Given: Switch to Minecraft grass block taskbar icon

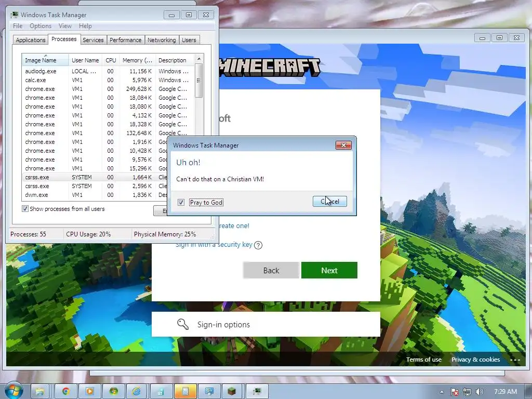Looking at the screenshot, I should point(232,392).
